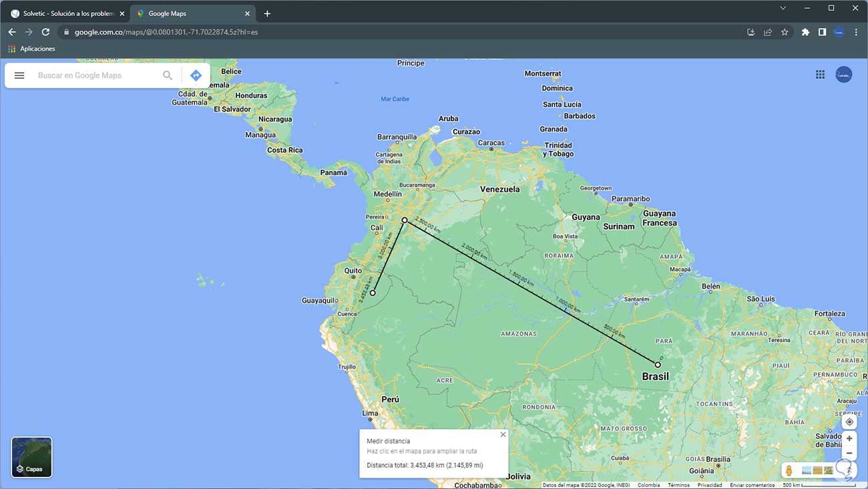Click the Perú country label

(390, 399)
